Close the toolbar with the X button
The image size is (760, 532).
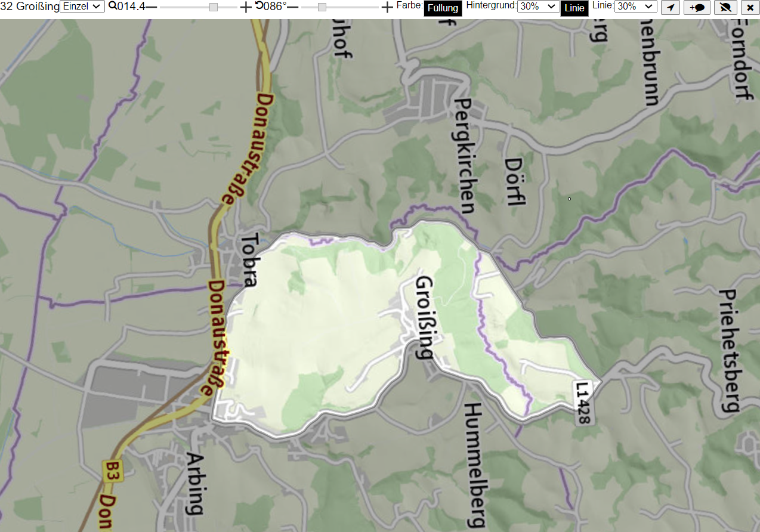tap(750, 7)
